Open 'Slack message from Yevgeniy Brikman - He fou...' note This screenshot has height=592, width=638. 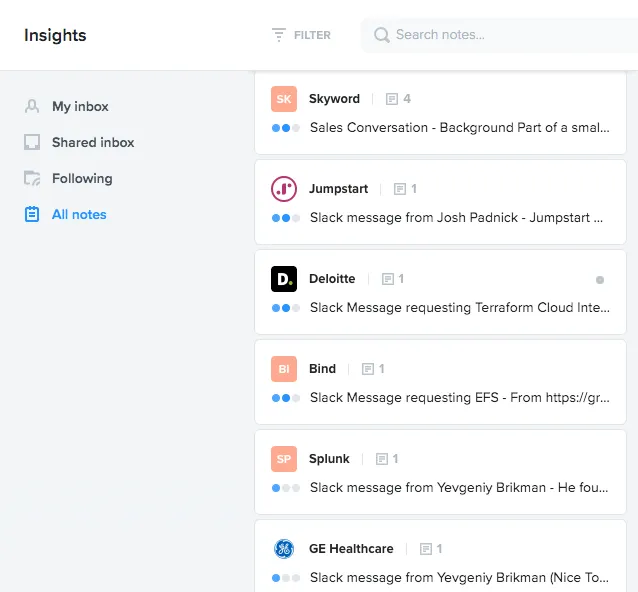pos(459,487)
